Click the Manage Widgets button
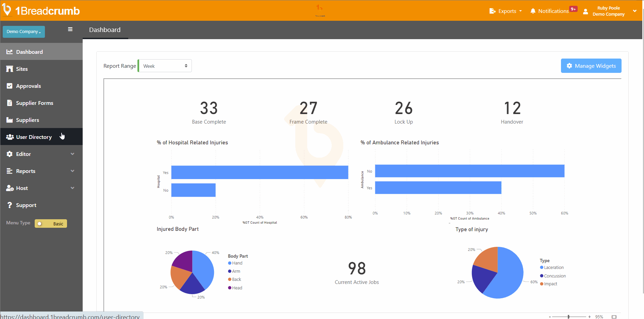Screen dimensions: 644x319 pyautogui.click(x=591, y=66)
